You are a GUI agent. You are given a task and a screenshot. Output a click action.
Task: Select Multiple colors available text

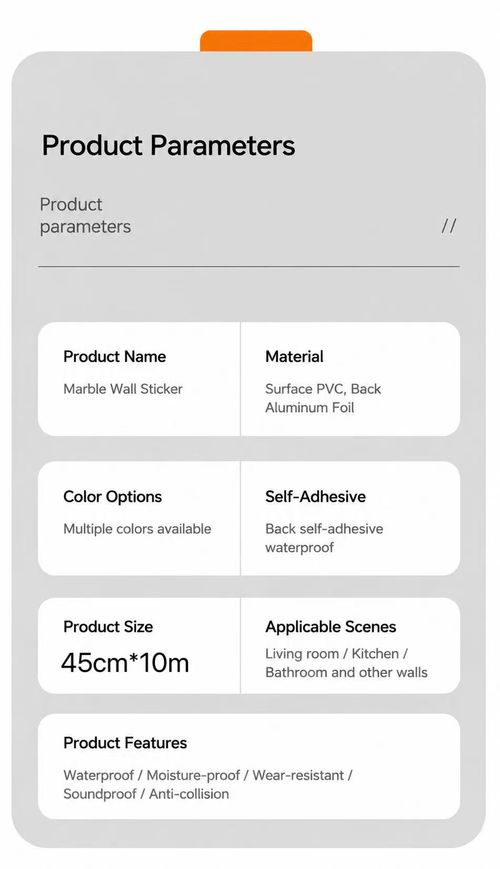click(137, 529)
